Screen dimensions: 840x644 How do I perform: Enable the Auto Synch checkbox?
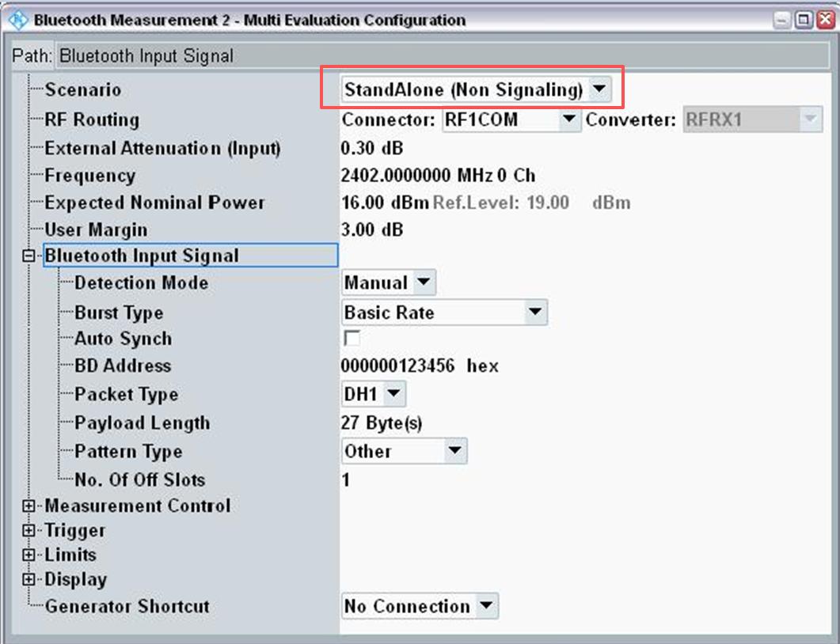click(x=352, y=338)
